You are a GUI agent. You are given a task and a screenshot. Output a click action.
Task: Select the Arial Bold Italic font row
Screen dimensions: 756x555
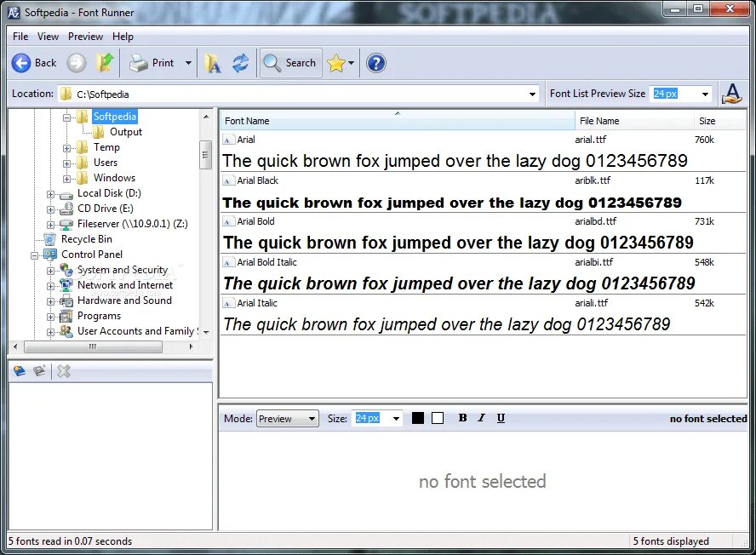483,274
